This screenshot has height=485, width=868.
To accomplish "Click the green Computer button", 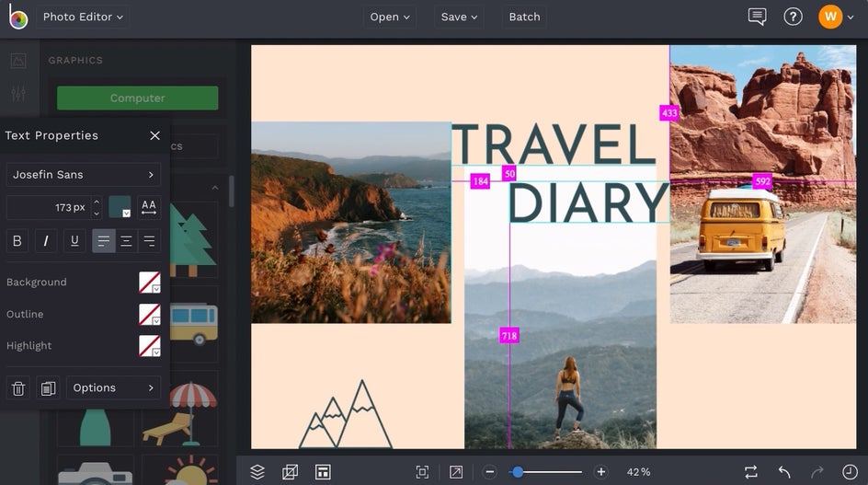I will pyautogui.click(x=137, y=98).
